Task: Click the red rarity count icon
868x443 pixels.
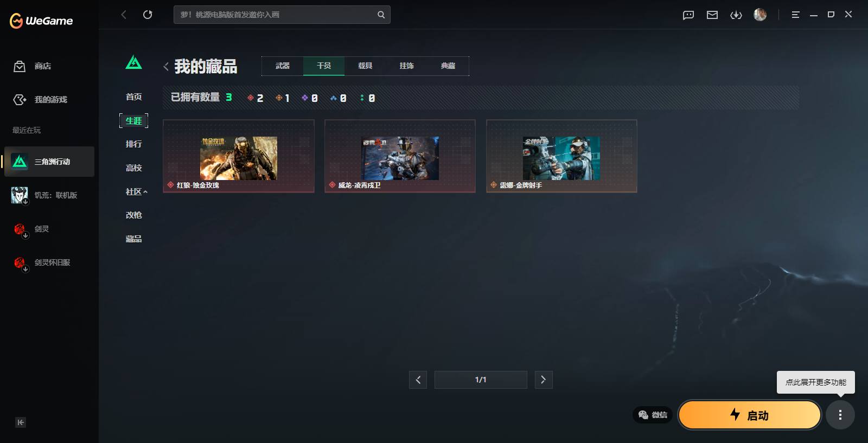Action: pos(251,98)
